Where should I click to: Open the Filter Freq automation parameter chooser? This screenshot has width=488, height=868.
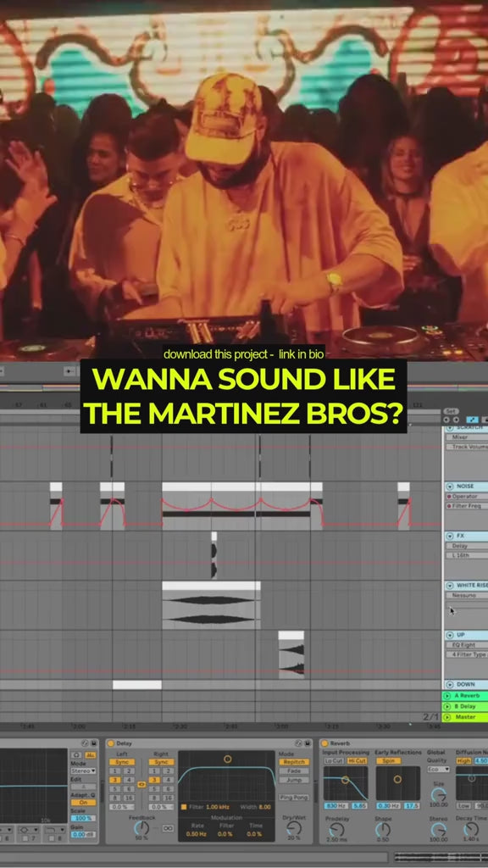(x=467, y=505)
